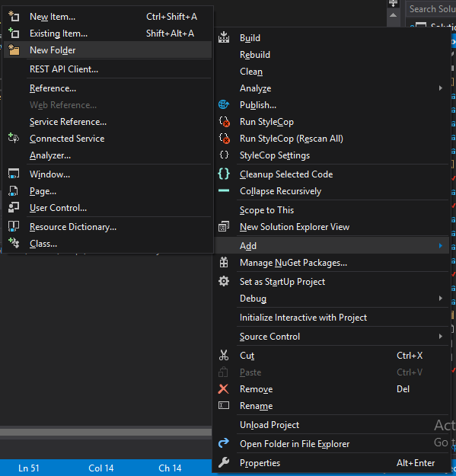
Task: Click the Set as StartUp Project gear icon
Action: pos(224,281)
